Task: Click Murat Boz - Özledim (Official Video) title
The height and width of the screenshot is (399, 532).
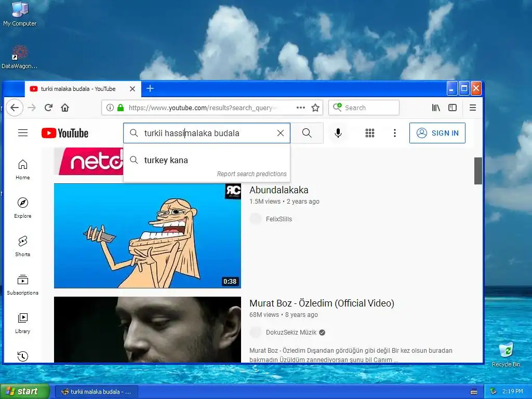Action: coord(322,303)
